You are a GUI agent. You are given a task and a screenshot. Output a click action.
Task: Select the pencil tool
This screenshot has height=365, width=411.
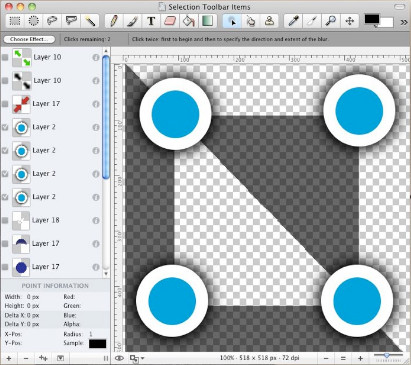(113, 21)
